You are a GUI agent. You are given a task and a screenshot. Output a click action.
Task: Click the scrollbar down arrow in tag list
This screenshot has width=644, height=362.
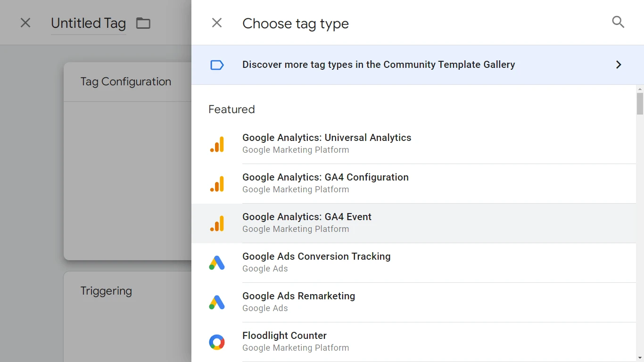tap(640, 358)
